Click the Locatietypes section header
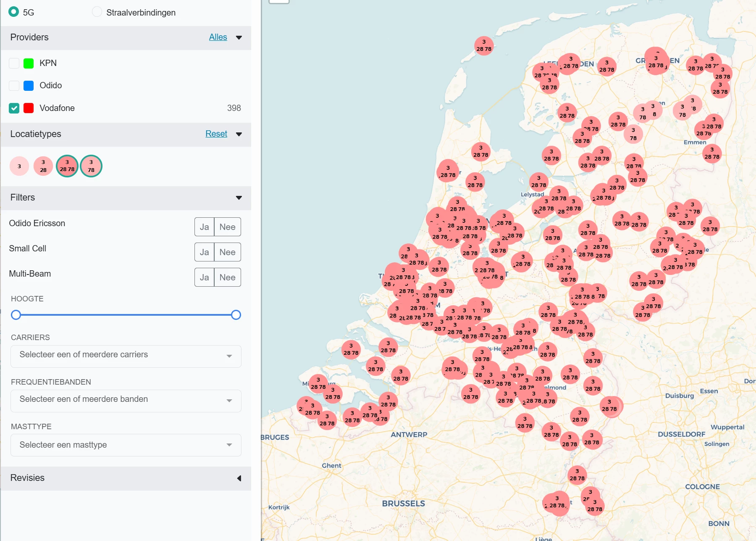Image resolution: width=756 pixels, height=541 pixels. click(126, 135)
